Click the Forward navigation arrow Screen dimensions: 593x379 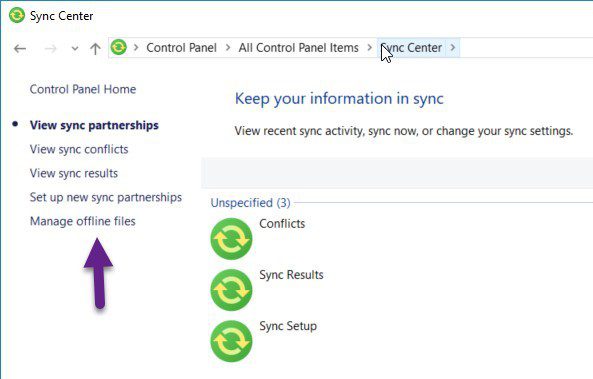pos(50,48)
